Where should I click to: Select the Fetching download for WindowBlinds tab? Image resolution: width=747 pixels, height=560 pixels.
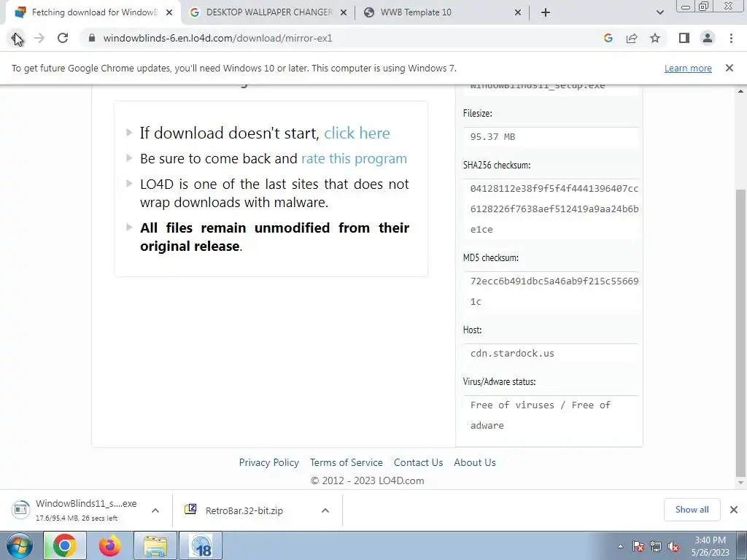(x=94, y=12)
